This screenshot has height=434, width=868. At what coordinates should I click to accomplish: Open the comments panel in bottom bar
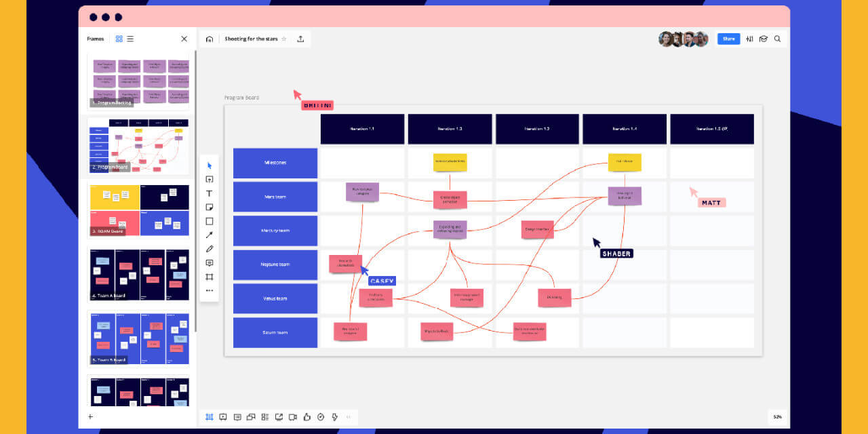(237, 417)
